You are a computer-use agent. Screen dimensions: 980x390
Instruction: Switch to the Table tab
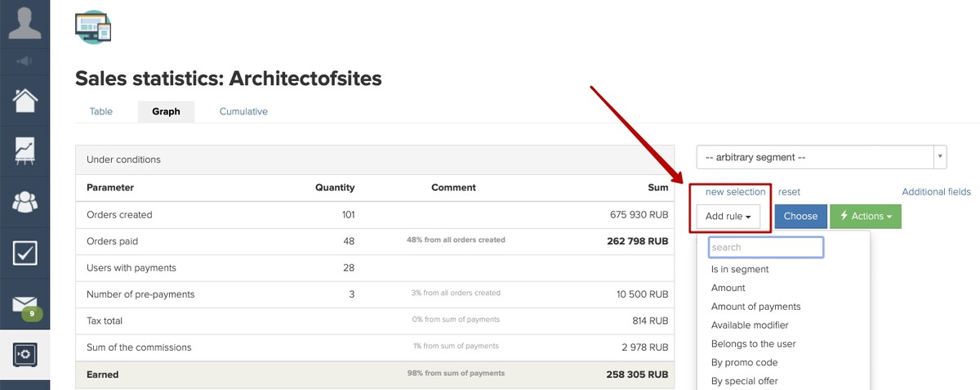(x=101, y=111)
